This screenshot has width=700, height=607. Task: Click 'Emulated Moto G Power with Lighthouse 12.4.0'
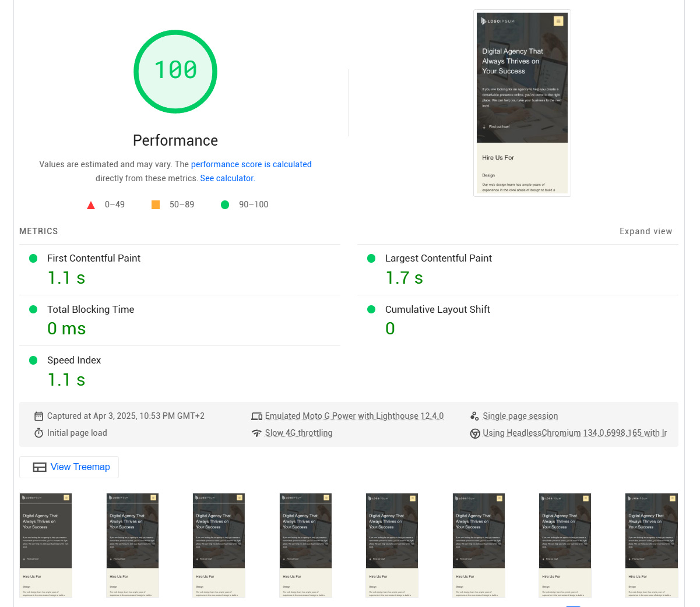pos(354,416)
